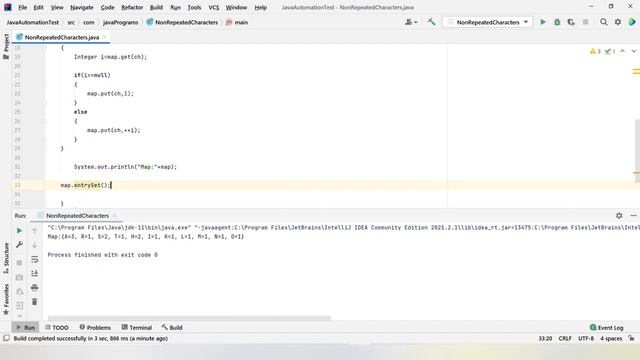Open the Build tool window
The height and width of the screenshot is (360, 640).
(x=172, y=327)
